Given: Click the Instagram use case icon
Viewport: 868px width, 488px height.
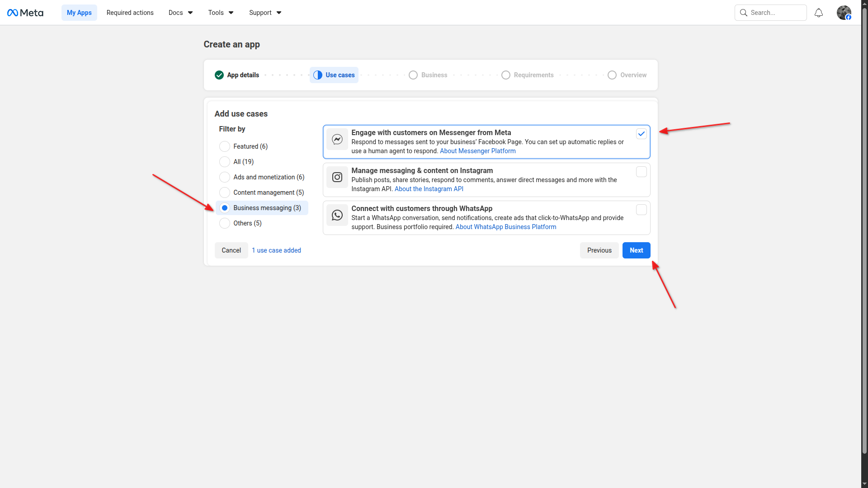Looking at the screenshot, I should [x=337, y=177].
